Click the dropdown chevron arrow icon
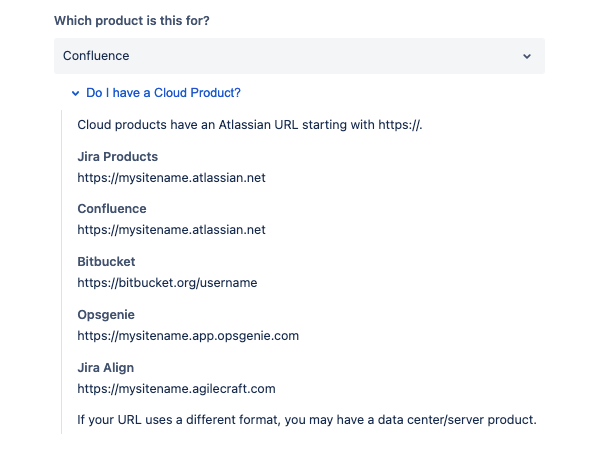This screenshot has height=450, width=616. pos(527,56)
